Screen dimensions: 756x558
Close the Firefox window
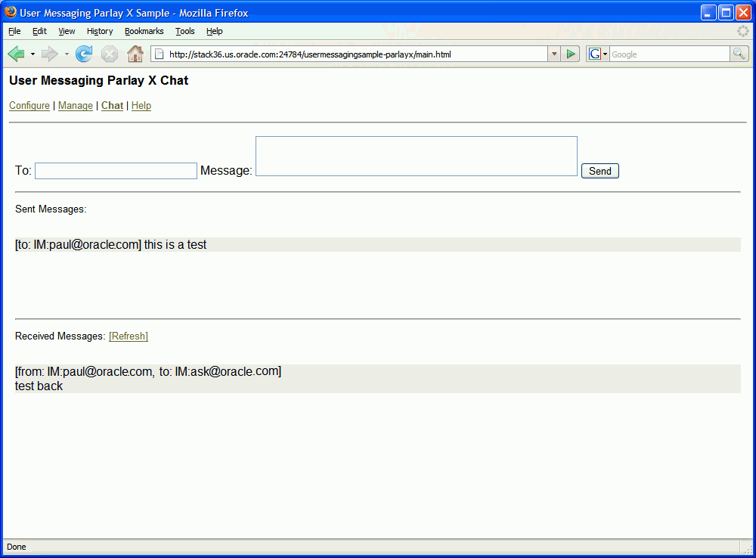(743, 13)
